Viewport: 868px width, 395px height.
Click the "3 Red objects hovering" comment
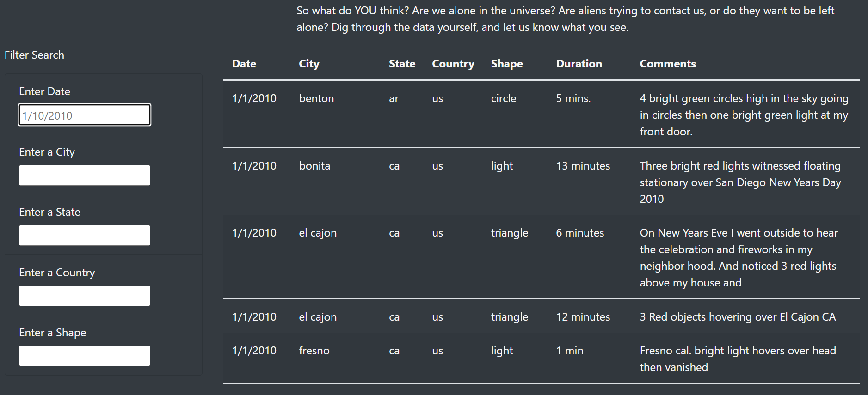tap(738, 317)
